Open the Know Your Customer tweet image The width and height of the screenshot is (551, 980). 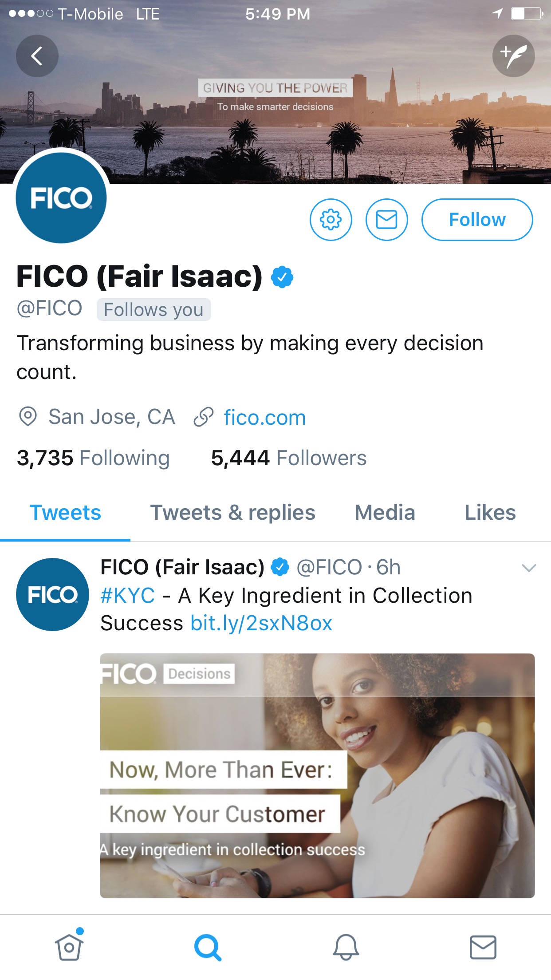pos(317,775)
